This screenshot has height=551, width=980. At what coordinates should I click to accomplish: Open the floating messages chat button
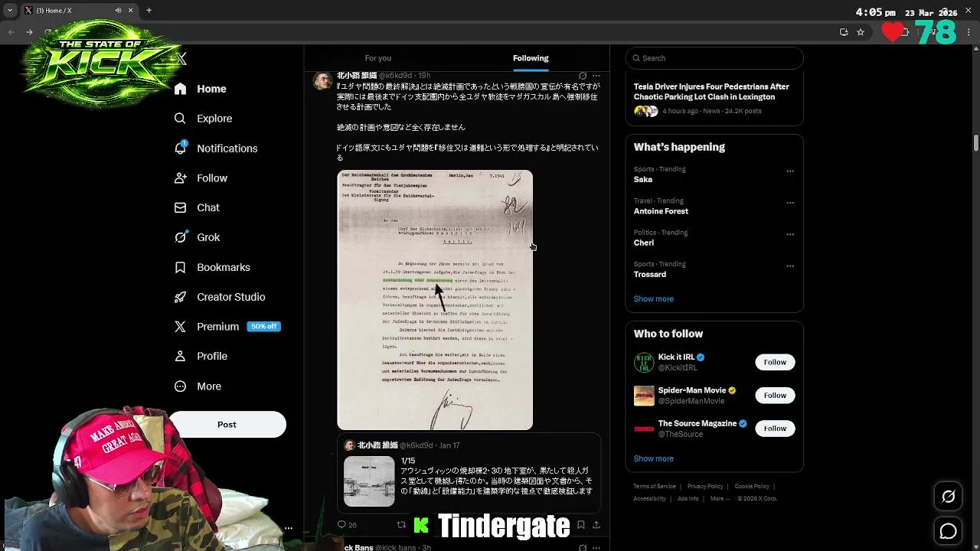click(x=948, y=531)
